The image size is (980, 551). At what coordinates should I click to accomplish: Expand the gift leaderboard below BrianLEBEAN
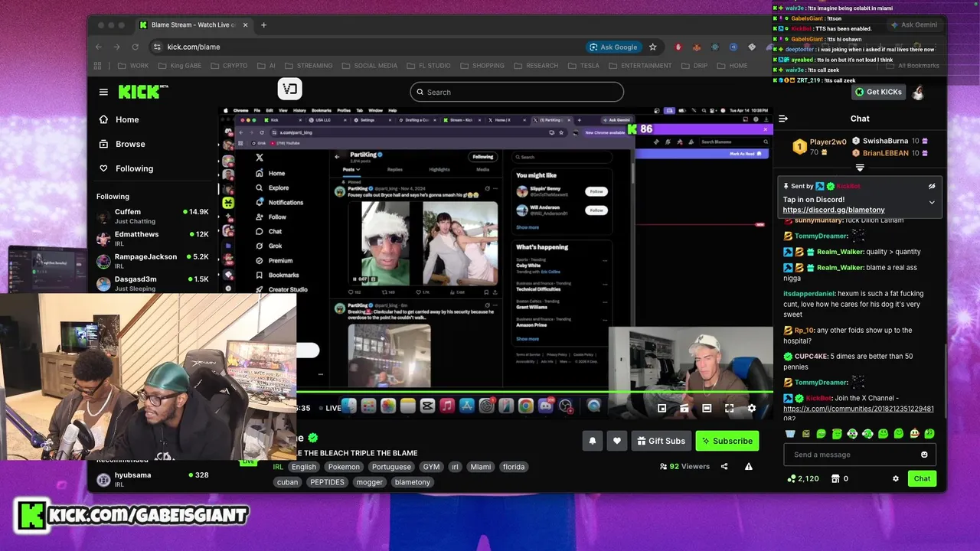[860, 168]
